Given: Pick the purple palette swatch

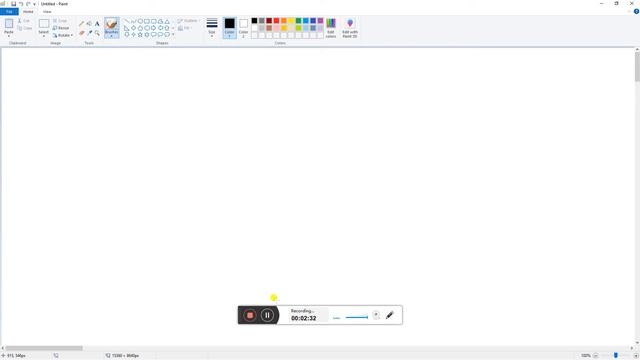Looking at the screenshot, I should (x=320, y=20).
